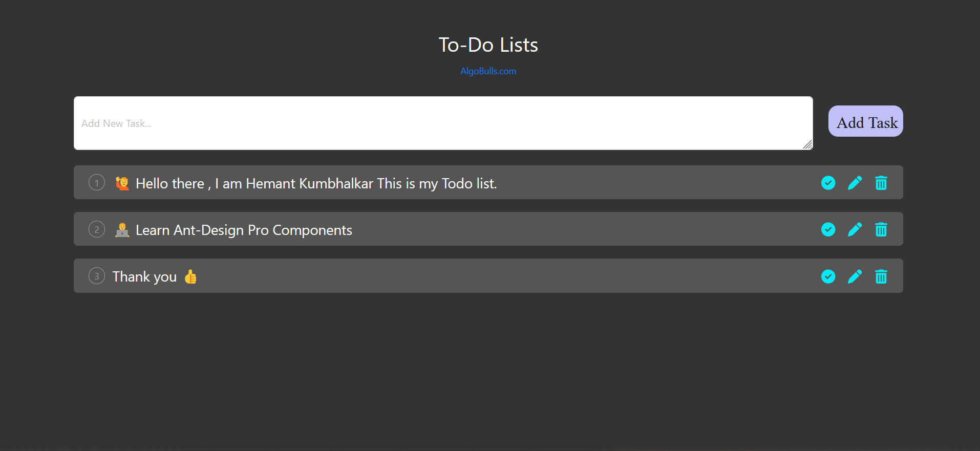Viewport: 980px width, 451px height.
Task: Delete the 'Learn Ant-Design Pro Components' task
Action: [881, 229]
